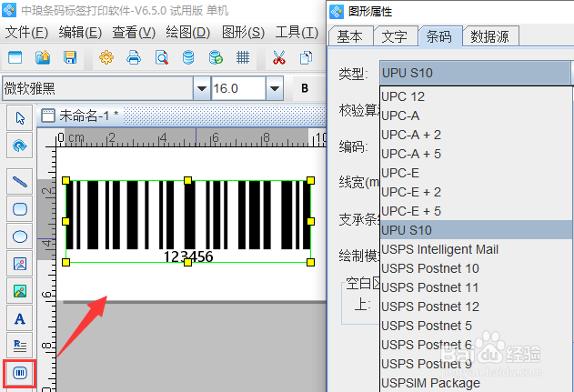Click the UPU S10 type combo box
The width and height of the screenshot is (574, 392).
[x=475, y=73]
